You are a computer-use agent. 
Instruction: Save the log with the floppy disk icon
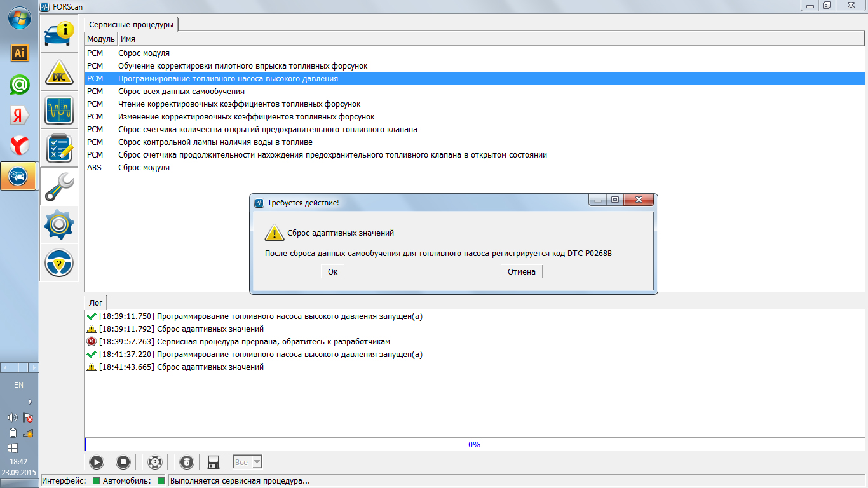(214, 462)
